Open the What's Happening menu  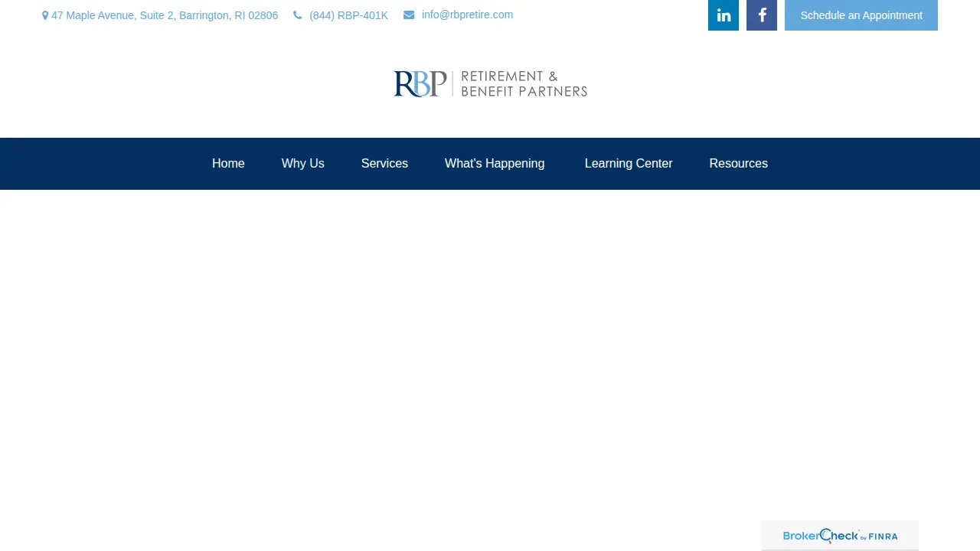[x=495, y=164]
